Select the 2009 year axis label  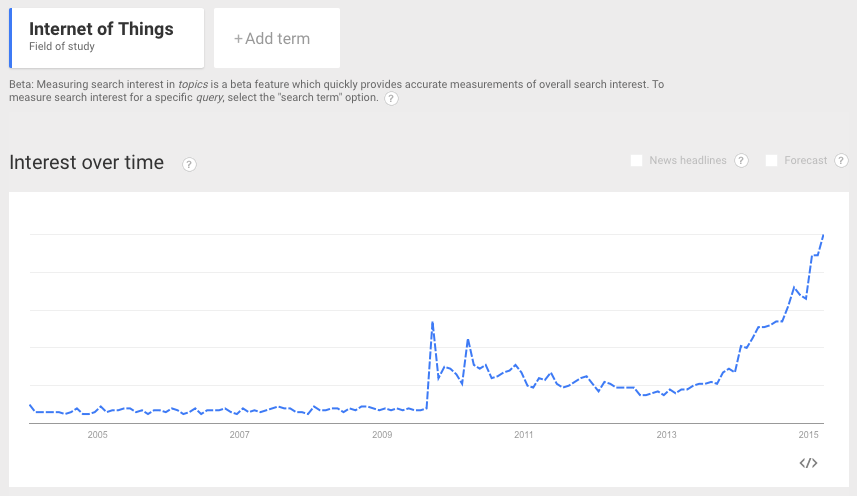point(382,435)
